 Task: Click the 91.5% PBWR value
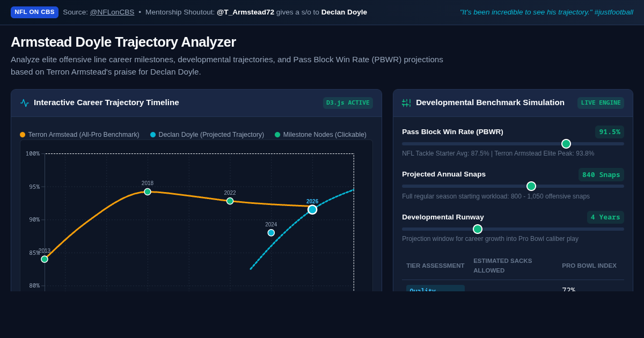click(x=610, y=132)
